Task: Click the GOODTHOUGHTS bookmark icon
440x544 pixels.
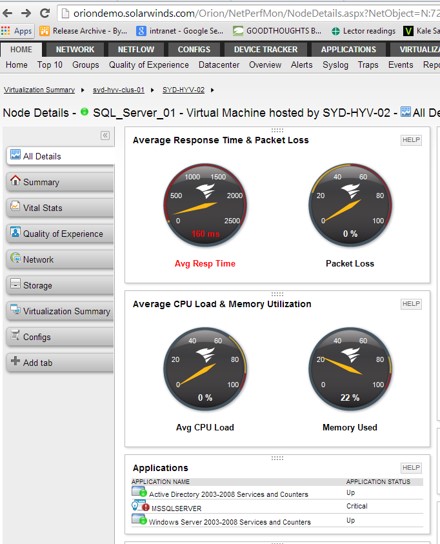Action: (x=238, y=31)
